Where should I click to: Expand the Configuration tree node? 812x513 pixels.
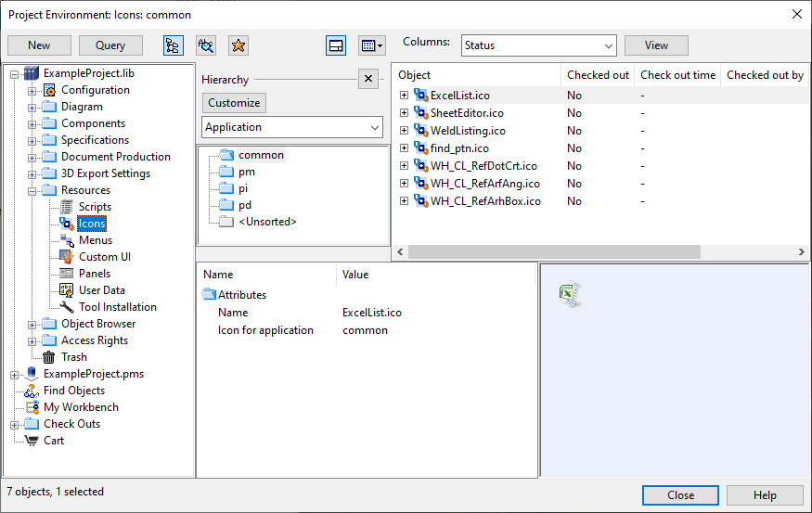coord(32,91)
